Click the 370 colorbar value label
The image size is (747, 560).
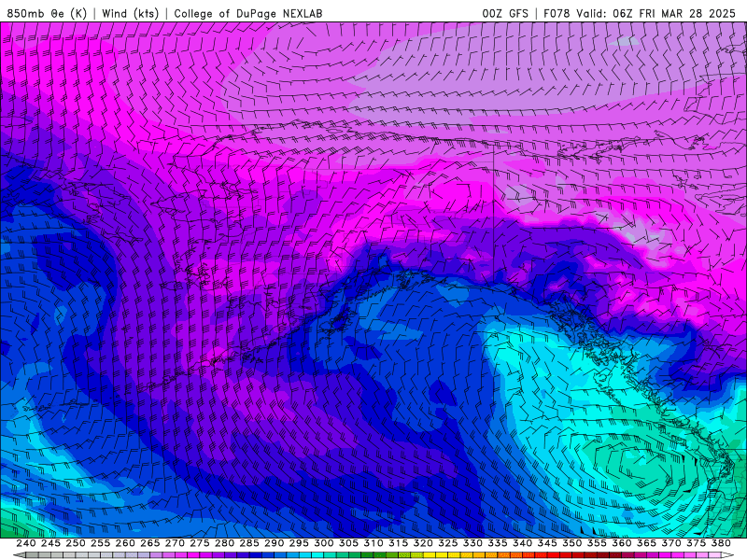tap(670, 543)
